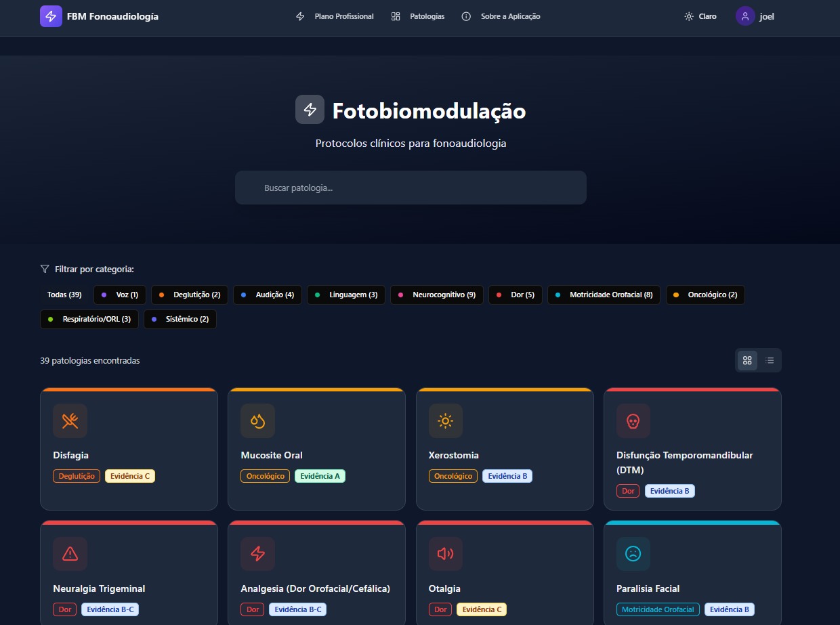Select the Todas (39) filter
This screenshot has width=840, height=625.
tap(64, 295)
